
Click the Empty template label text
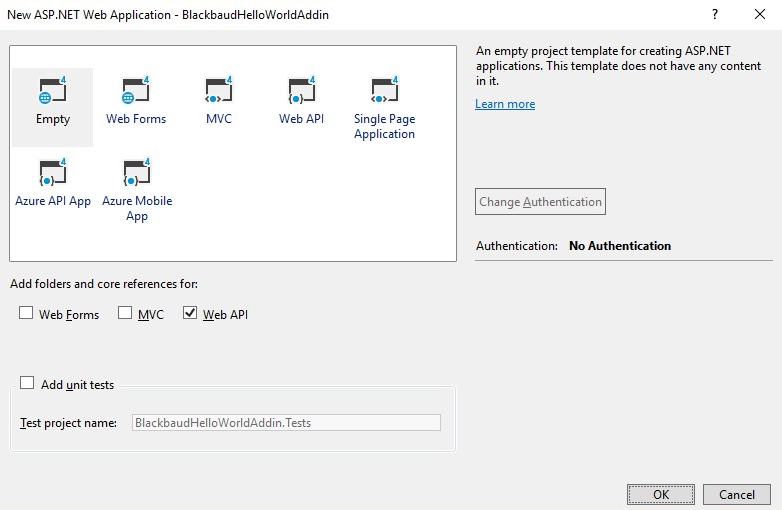click(x=53, y=119)
